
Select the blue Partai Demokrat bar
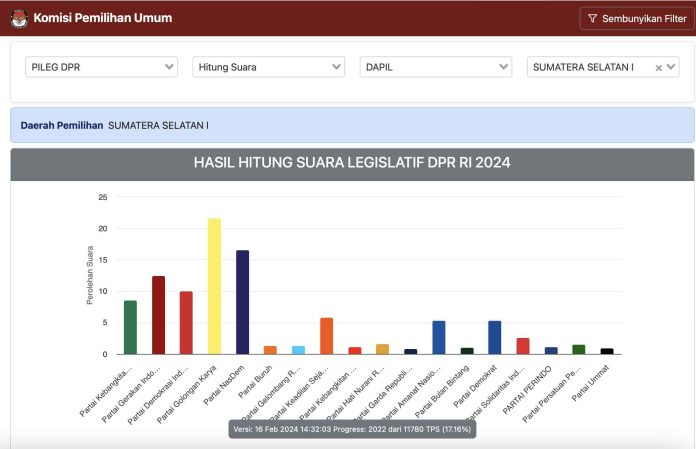pos(495,337)
